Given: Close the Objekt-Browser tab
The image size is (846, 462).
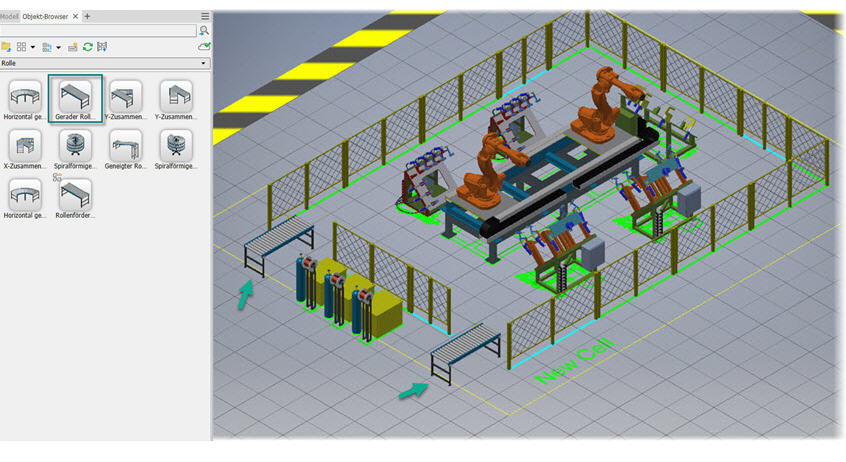Looking at the screenshot, I should coord(76,16).
